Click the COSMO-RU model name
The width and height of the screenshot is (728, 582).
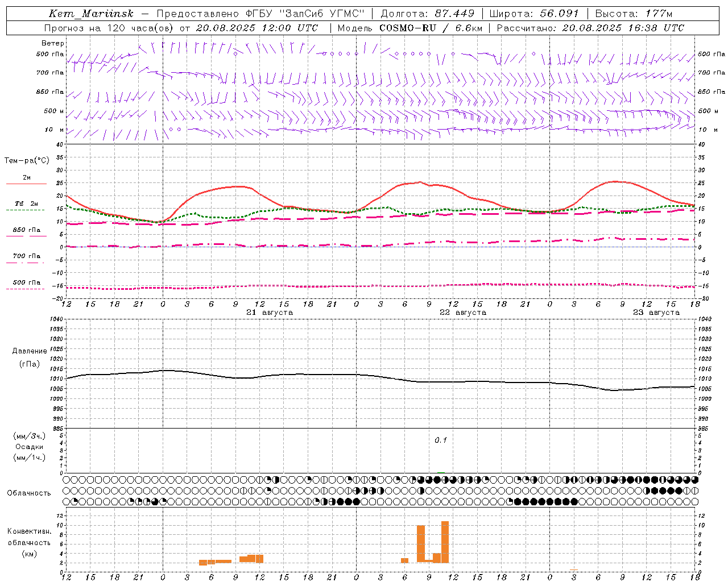tap(408, 28)
